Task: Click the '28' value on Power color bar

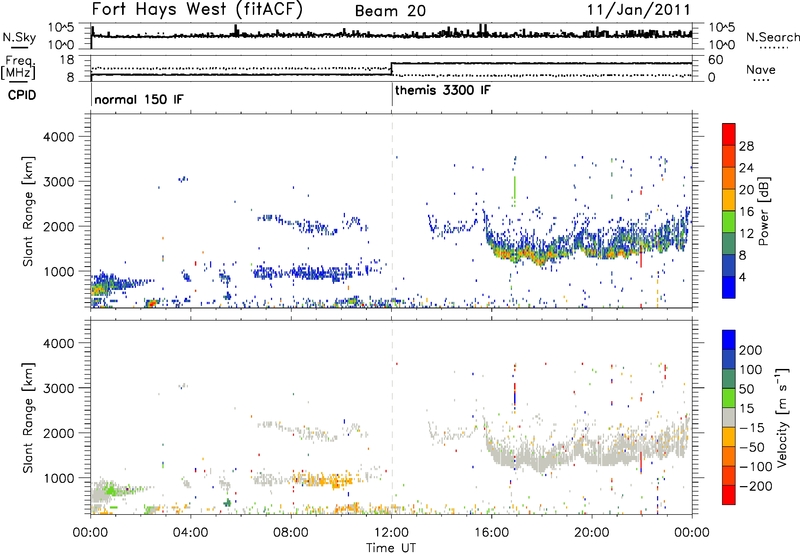Action: point(746,146)
